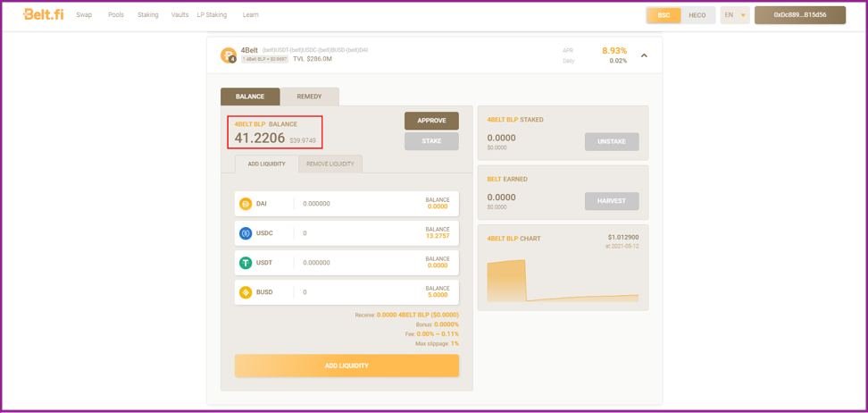The width and height of the screenshot is (868, 413).
Task: Switch to the Remedy tab
Action: (309, 97)
